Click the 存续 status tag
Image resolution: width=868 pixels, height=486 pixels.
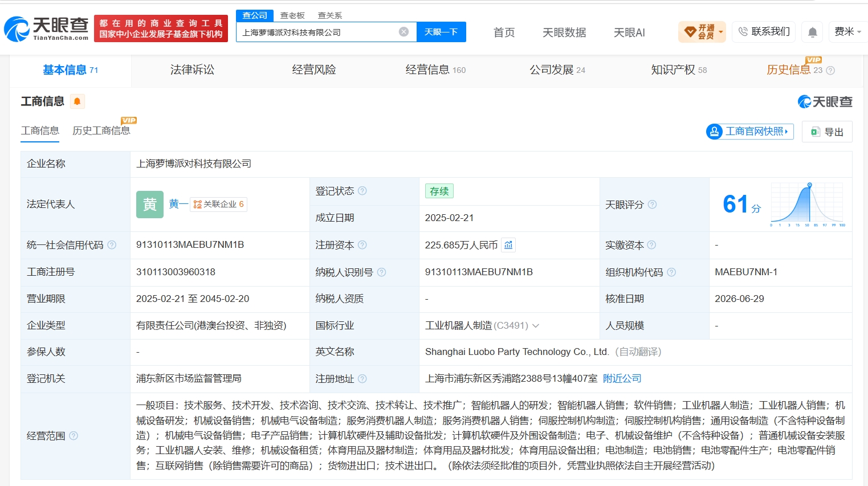pos(439,191)
